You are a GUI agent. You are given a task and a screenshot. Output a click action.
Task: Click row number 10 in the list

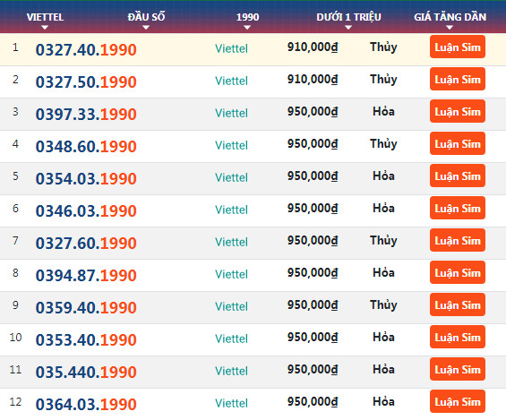pyautogui.click(x=15, y=338)
